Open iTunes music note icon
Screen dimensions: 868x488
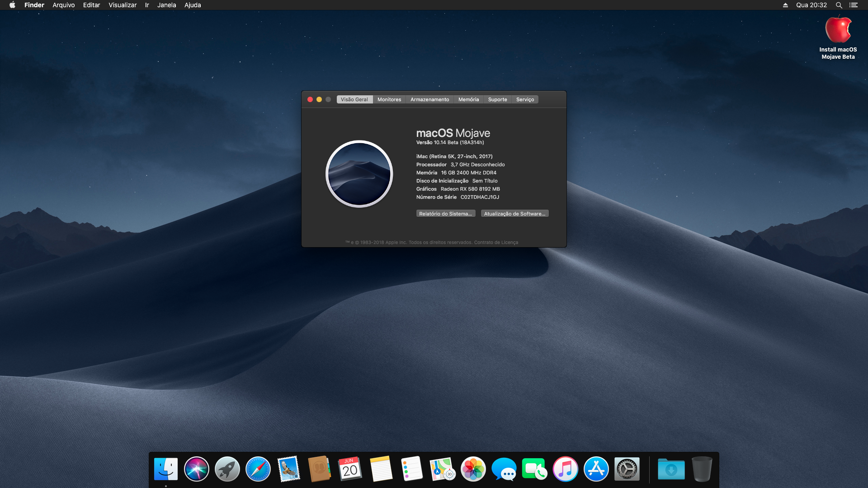coord(566,469)
